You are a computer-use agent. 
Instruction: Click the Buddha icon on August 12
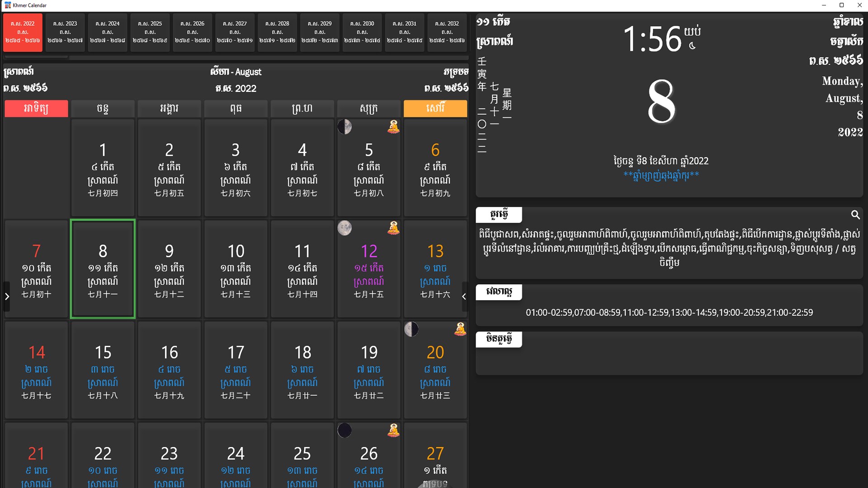[393, 228]
